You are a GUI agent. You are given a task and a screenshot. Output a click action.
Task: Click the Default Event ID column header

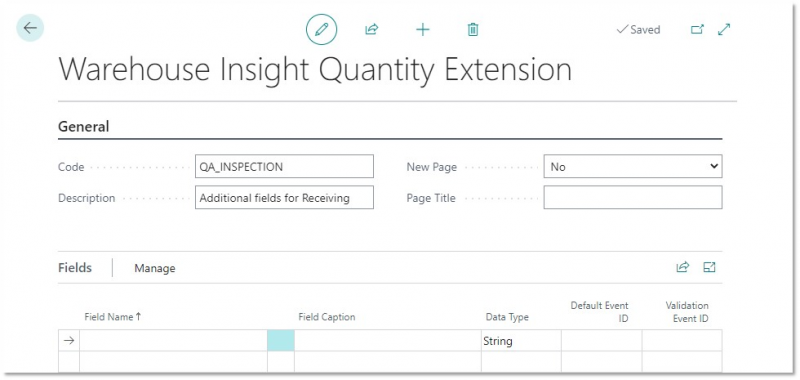[x=599, y=312]
